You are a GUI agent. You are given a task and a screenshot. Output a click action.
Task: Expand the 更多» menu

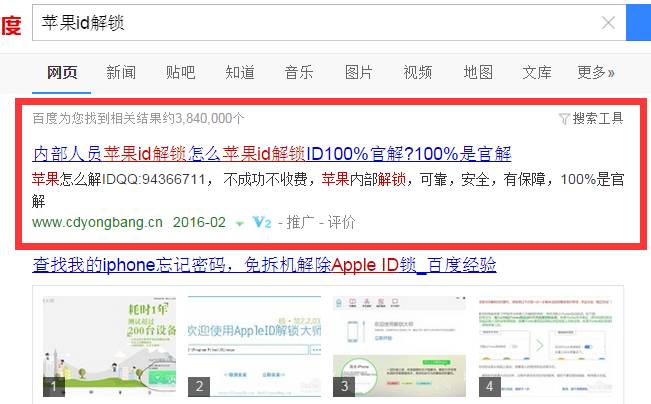coord(596,73)
